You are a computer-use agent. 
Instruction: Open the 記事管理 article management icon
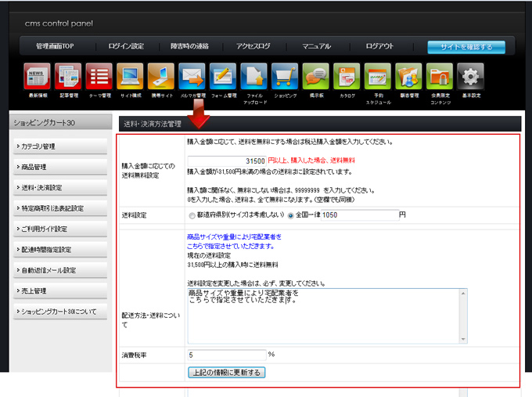68,77
